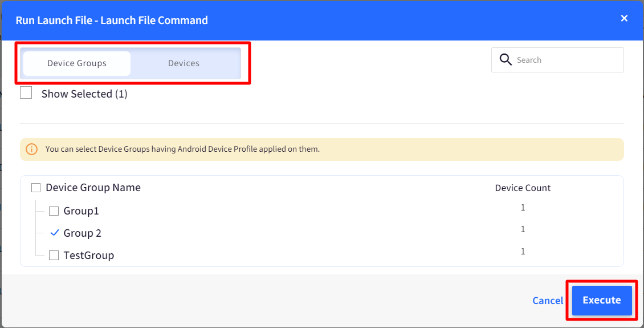Enable the Show Selected checkbox
This screenshot has width=644, height=328.
[26, 93]
